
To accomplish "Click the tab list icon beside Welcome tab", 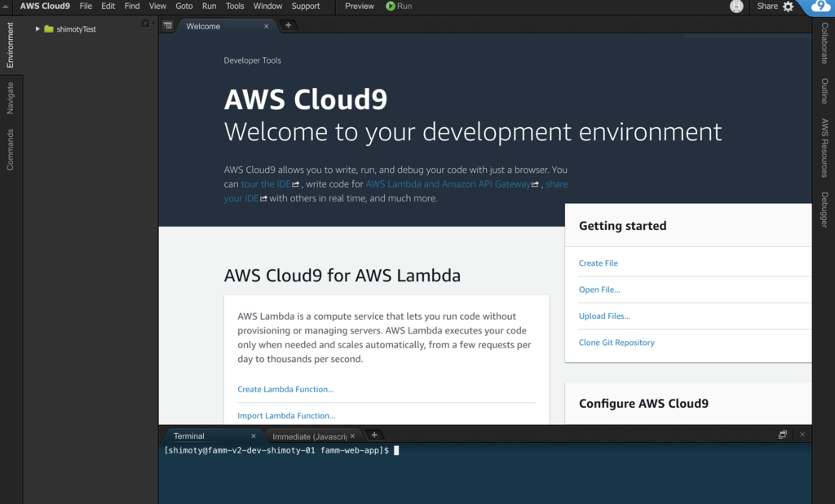I will tap(167, 26).
